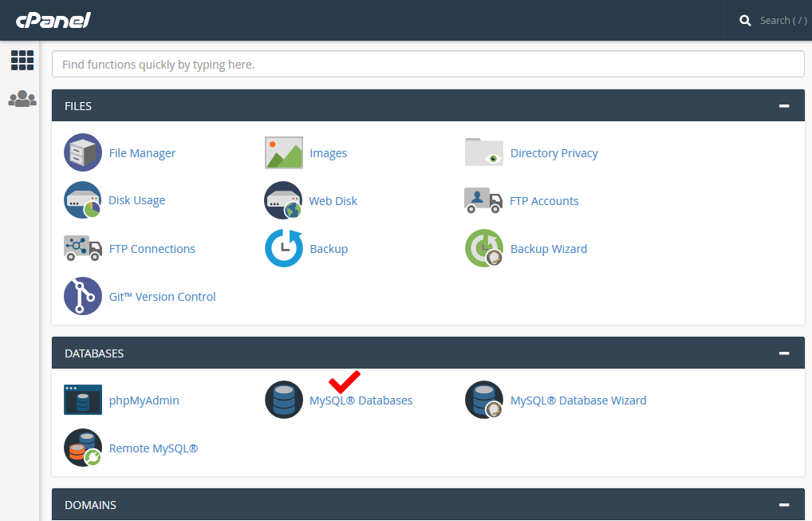Click the DOMAINS section header title

point(91,505)
